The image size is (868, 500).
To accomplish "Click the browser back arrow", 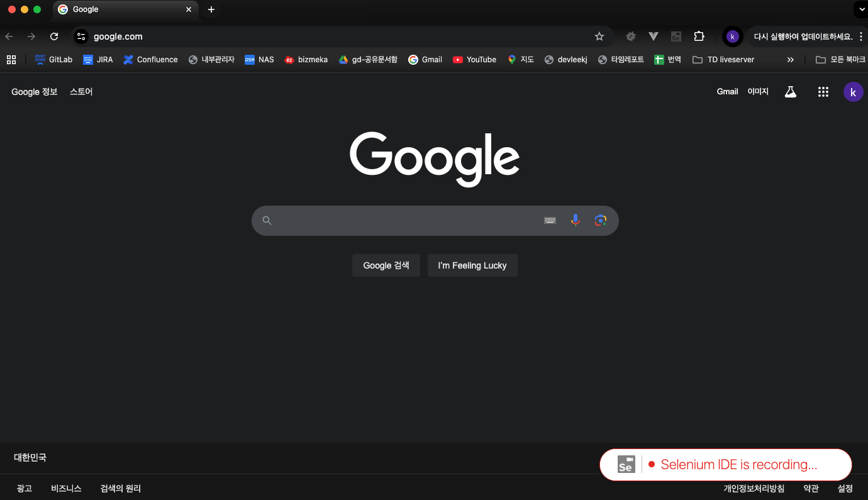I will 9,36.
